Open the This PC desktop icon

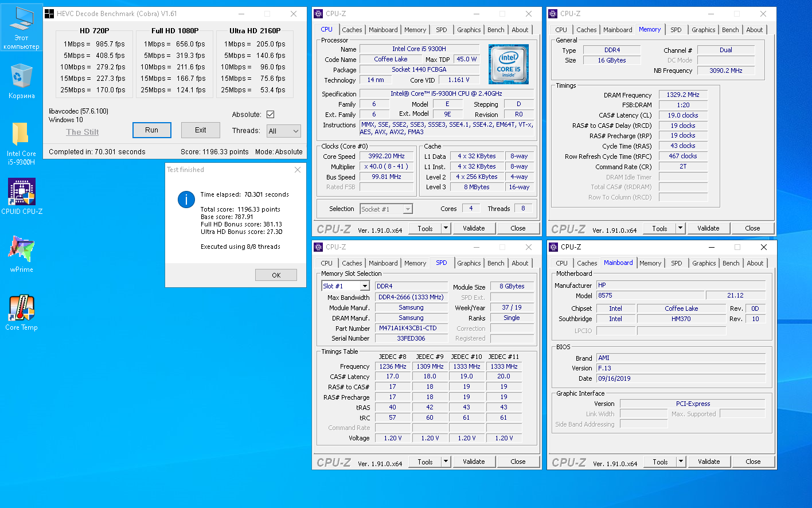(21, 27)
